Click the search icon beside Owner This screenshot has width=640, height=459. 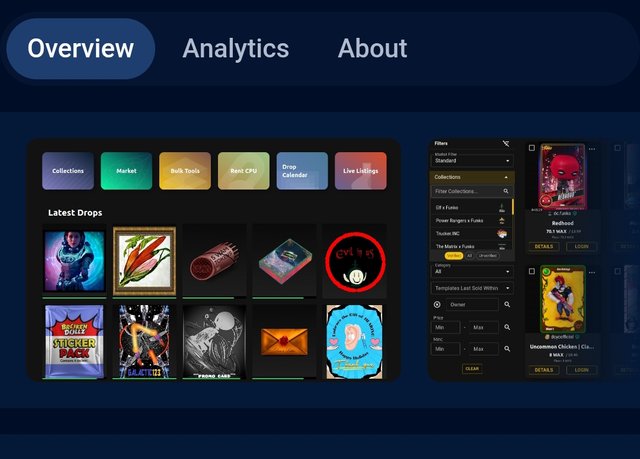(507, 305)
